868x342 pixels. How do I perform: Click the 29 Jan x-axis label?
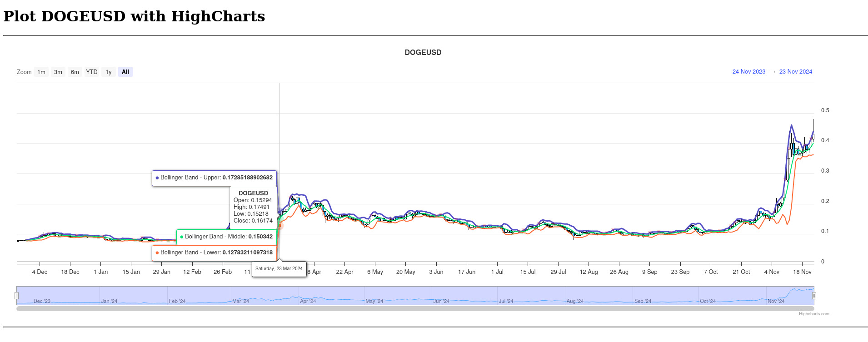[161, 272]
